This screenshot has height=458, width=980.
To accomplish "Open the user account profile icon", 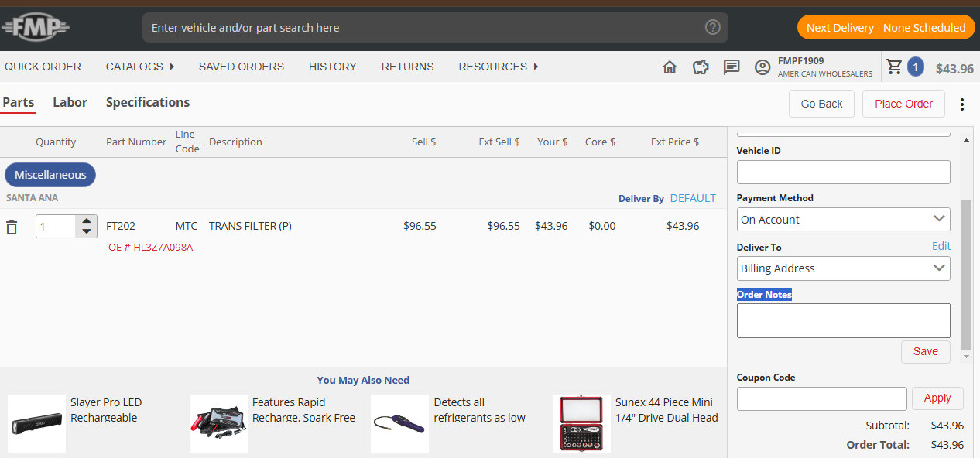I will tap(762, 67).
